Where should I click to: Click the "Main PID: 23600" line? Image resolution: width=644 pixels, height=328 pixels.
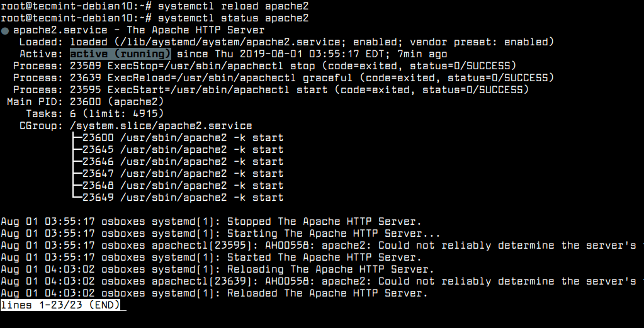(x=85, y=102)
